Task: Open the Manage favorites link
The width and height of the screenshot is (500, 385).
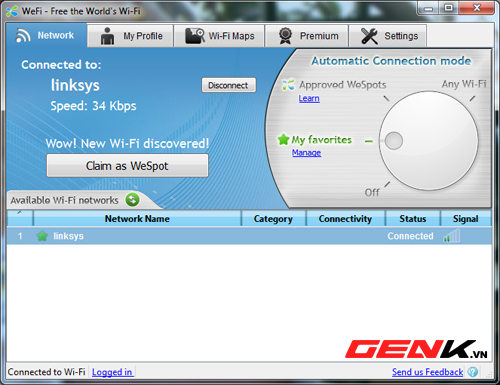Action: (x=306, y=153)
